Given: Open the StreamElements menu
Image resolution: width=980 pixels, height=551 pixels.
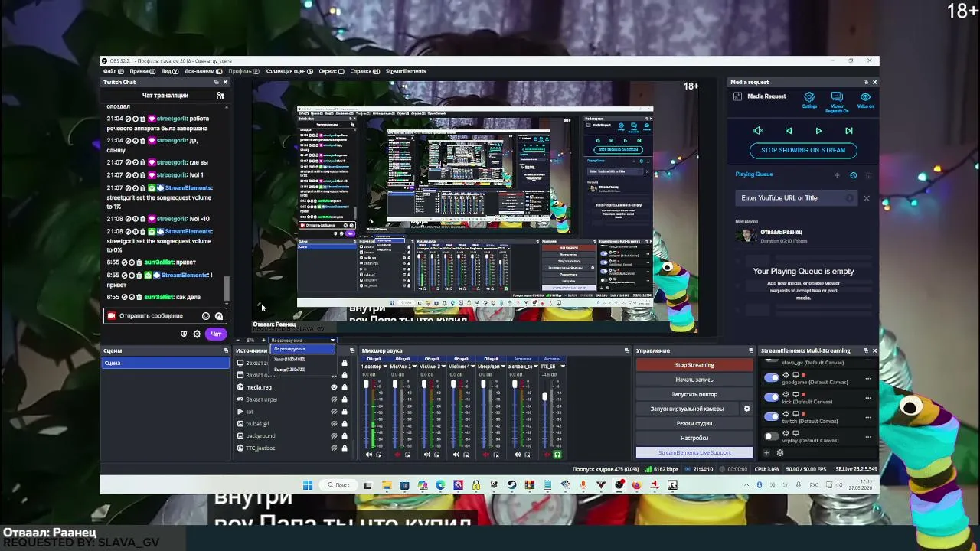Looking at the screenshot, I should coord(406,71).
